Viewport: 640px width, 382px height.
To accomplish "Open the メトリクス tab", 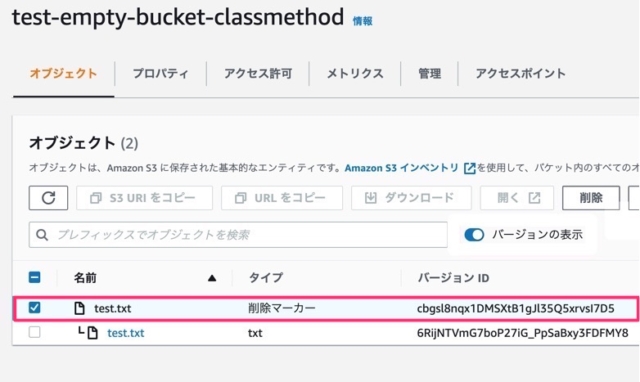I will 355,74.
